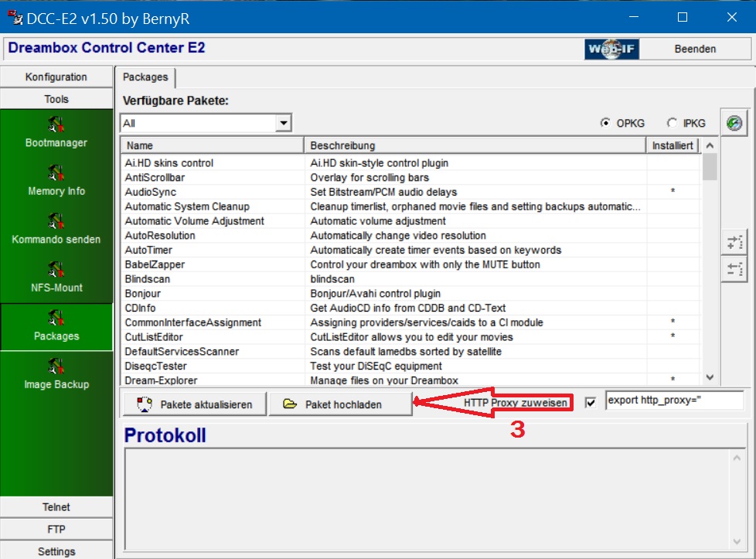Click Paket hochladen button
The width and height of the screenshot is (756, 559).
[340, 404]
